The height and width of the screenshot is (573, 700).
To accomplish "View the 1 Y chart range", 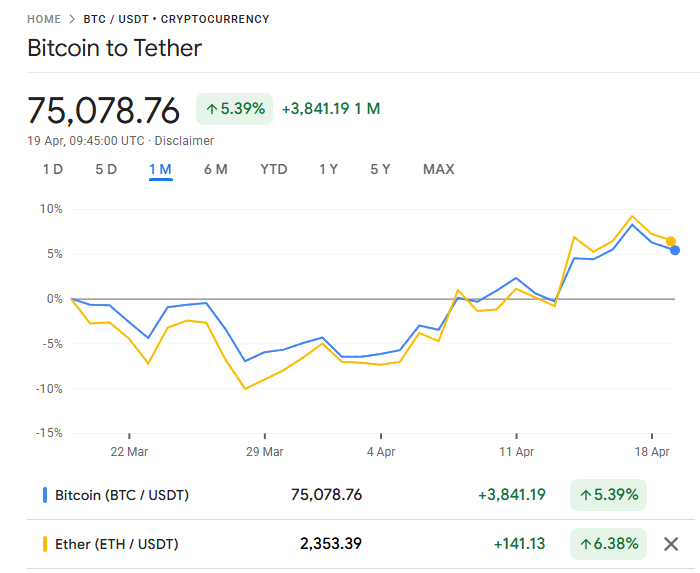I will click(328, 169).
